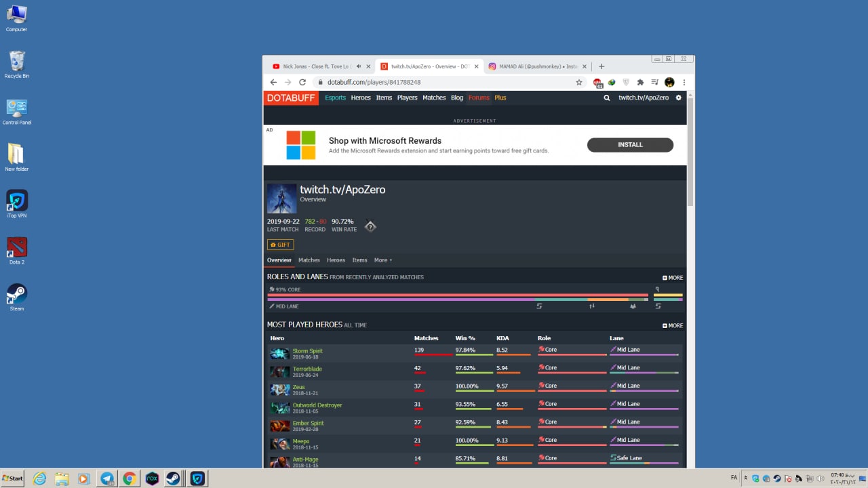Select the Steam desktop icon

pyautogui.click(x=16, y=298)
